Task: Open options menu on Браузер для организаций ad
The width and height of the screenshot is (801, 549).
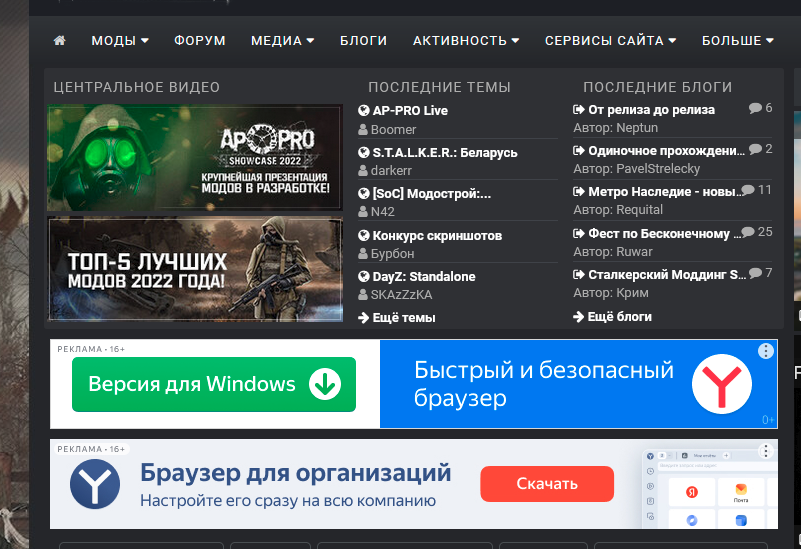Action: (765, 451)
